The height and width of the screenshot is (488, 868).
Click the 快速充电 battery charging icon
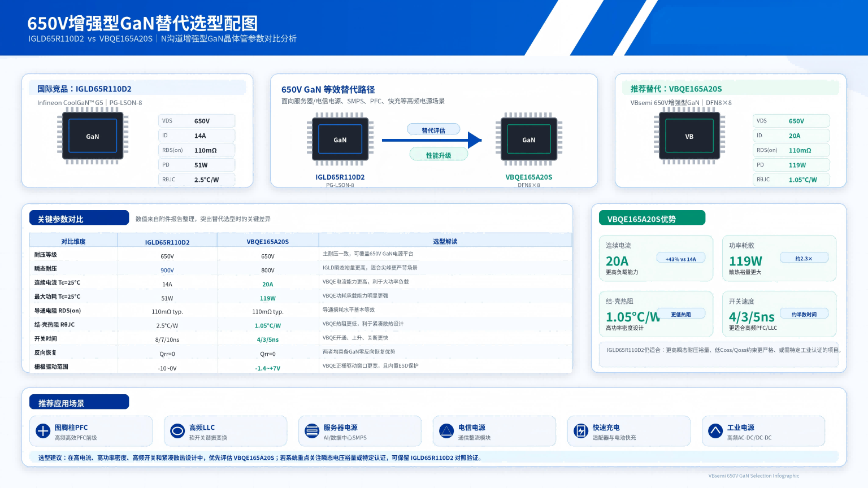coord(581,431)
